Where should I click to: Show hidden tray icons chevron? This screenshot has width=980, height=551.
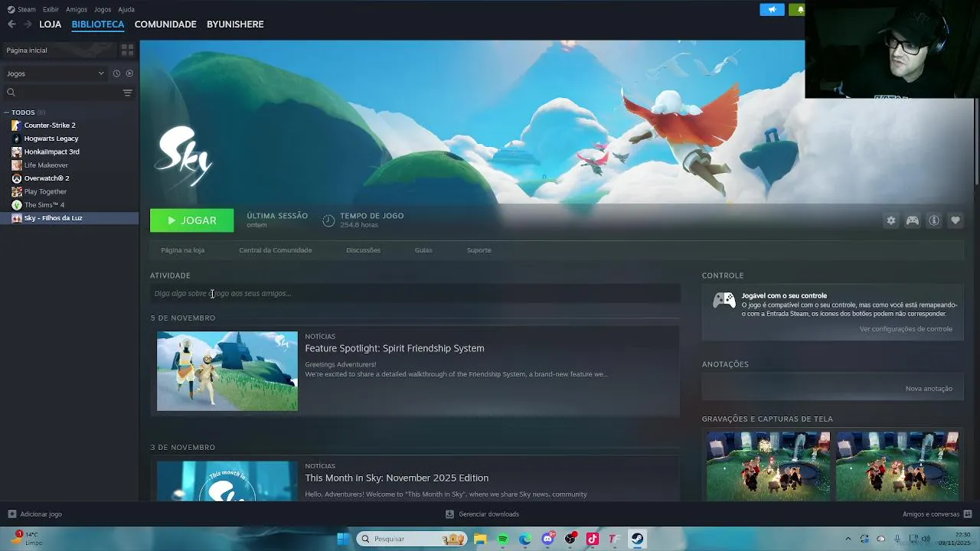click(848, 539)
